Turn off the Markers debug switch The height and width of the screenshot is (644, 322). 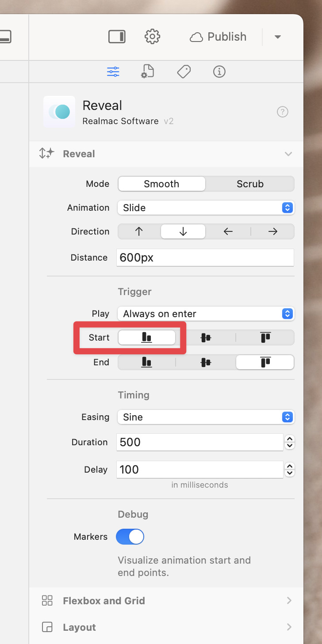tap(130, 537)
